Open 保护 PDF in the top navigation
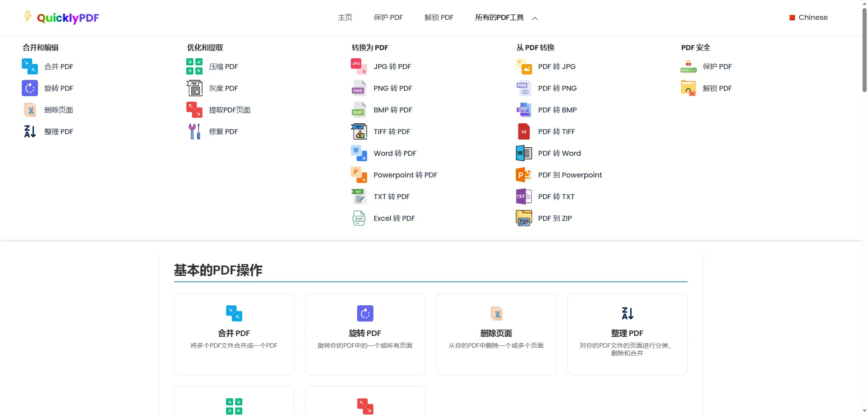The image size is (868, 415). tap(388, 18)
